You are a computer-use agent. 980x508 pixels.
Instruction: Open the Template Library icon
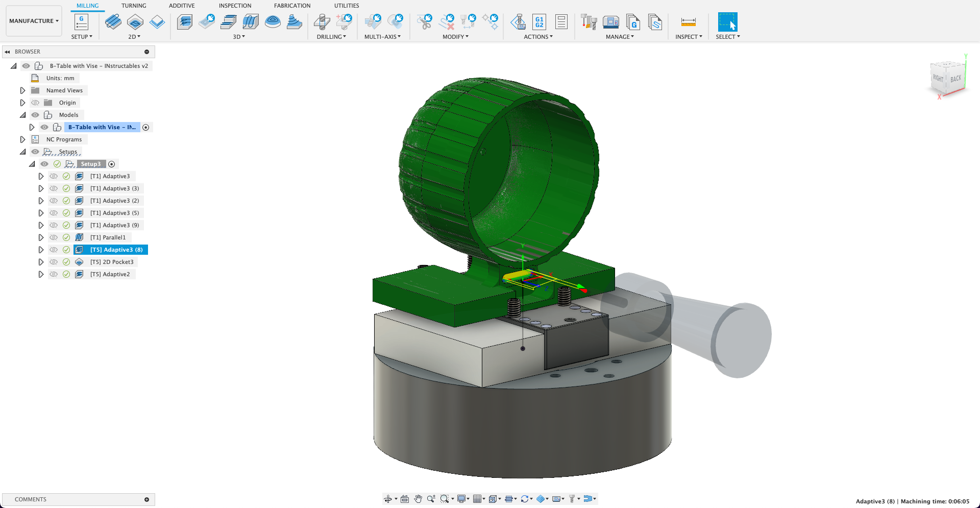pos(655,22)
